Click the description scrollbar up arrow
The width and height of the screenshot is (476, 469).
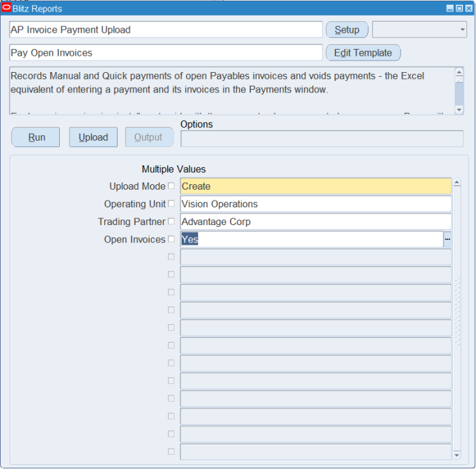click(459, 72)
